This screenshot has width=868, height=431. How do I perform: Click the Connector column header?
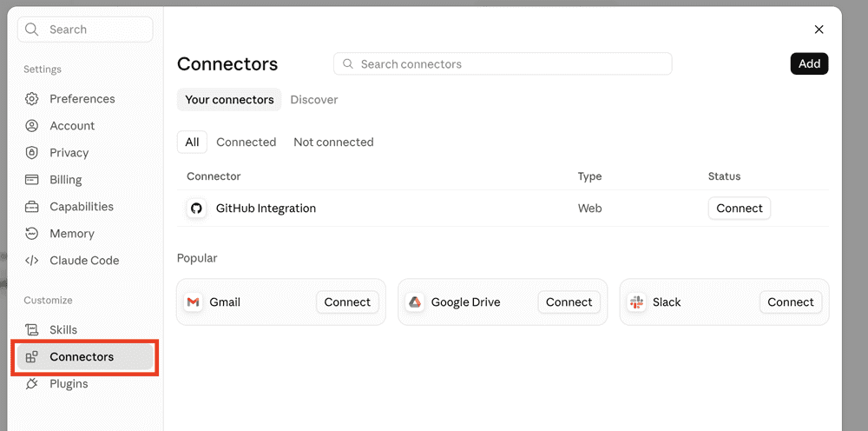click(x=214, y=176)
